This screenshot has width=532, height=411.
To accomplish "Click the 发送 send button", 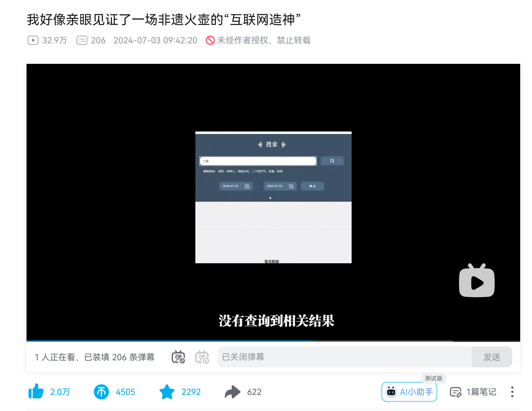I will (x=492, y=357).
